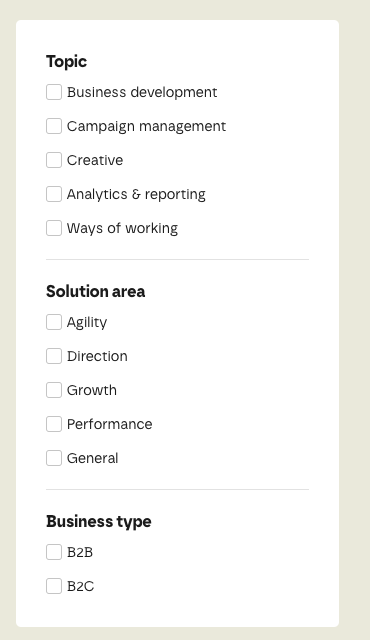
Task: Check the Agility solution area box
Action: [54, 322]
